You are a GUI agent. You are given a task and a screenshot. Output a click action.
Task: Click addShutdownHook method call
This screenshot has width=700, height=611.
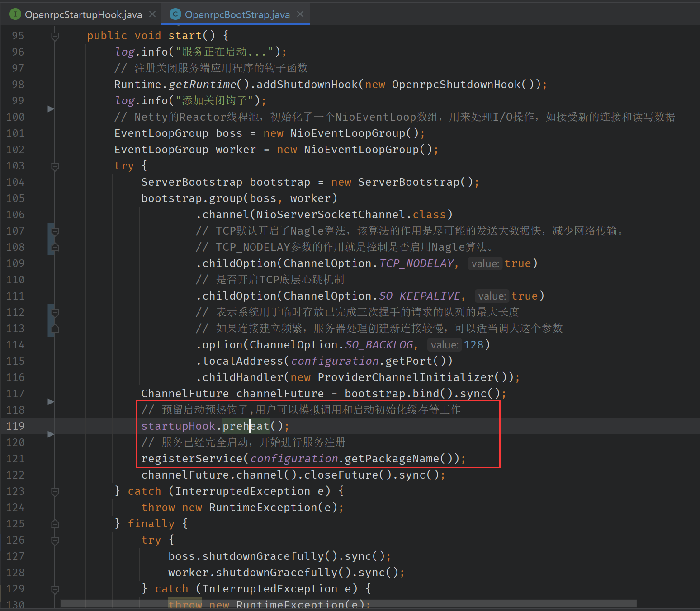tap(307, 85)
